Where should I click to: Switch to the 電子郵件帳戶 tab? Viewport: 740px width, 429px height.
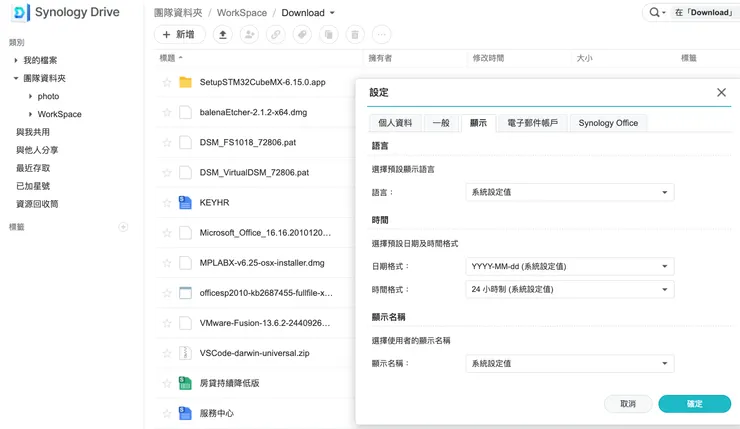point(533,123)
